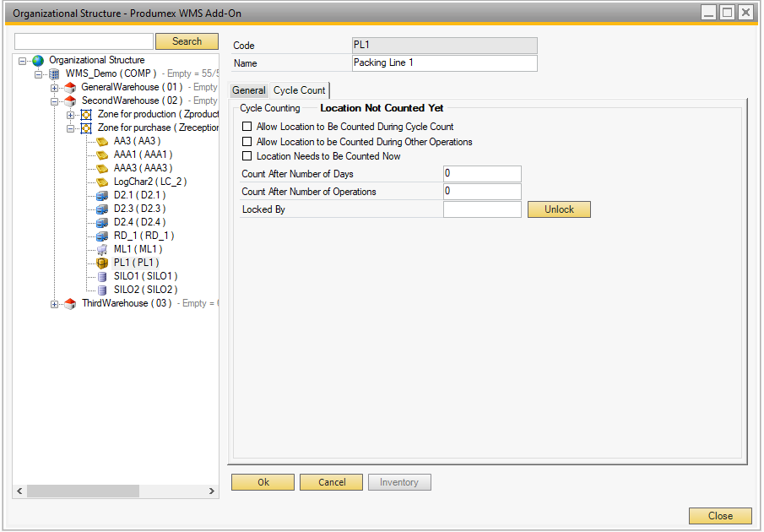The width and height of the screenshot is (764, 532).
Task: Click the globe icon beside Organizational Structure
Action: [x=37, y=61]
